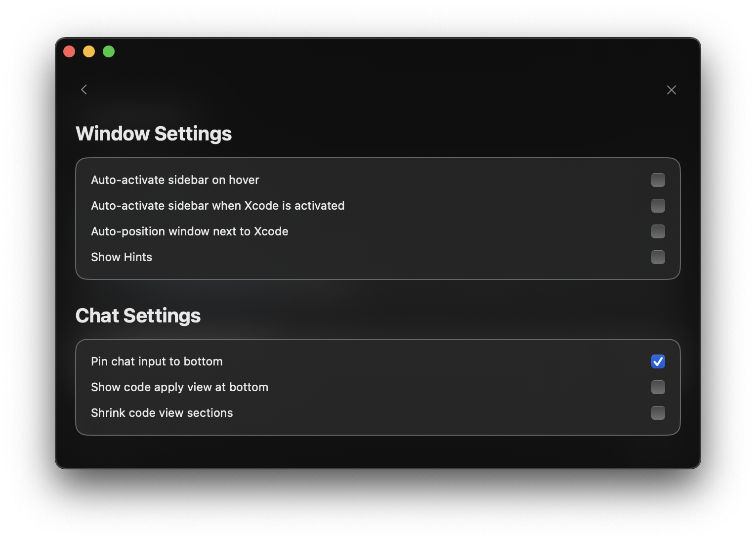Screen dimensions: 756x542
Task: Click the Auto-activate sidebar on hover label
Action: tap(175, 180)
